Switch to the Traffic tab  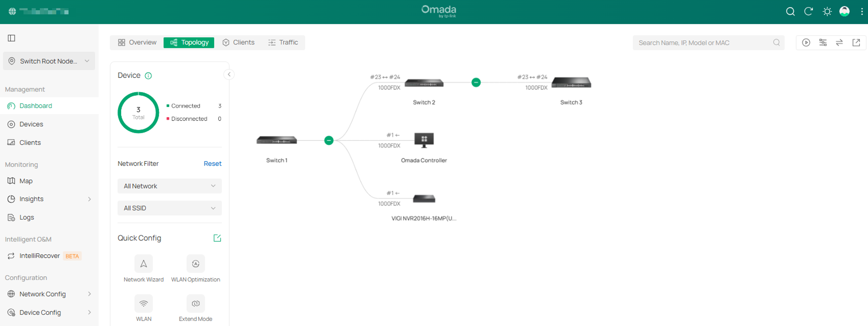(283, 43)
